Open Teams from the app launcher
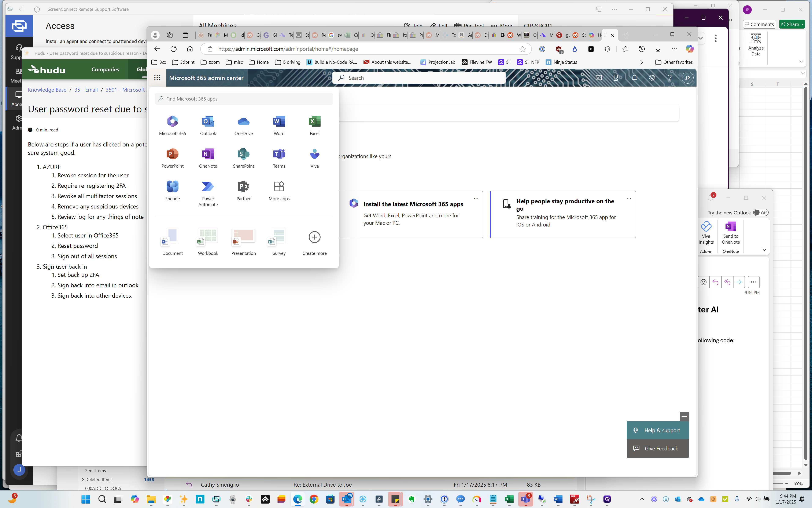The image size is (812, 508). [x=279, y=157]
